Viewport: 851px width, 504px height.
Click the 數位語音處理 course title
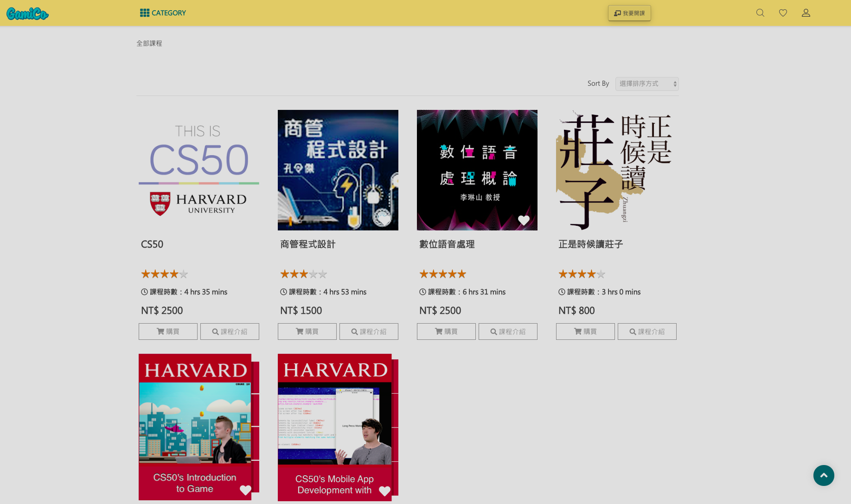coord(447,244)
